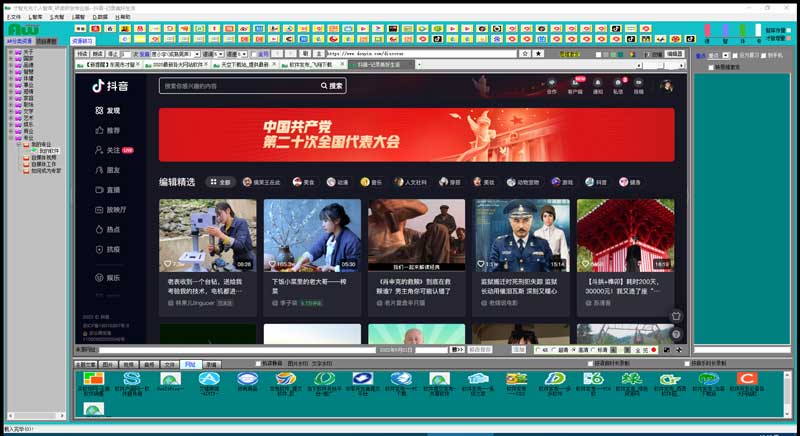Switch to the 软件发布_飞翔下载 browser tab
Viewport: 800px width, 436px height.
pyautogui.click(x=311, y=65)
